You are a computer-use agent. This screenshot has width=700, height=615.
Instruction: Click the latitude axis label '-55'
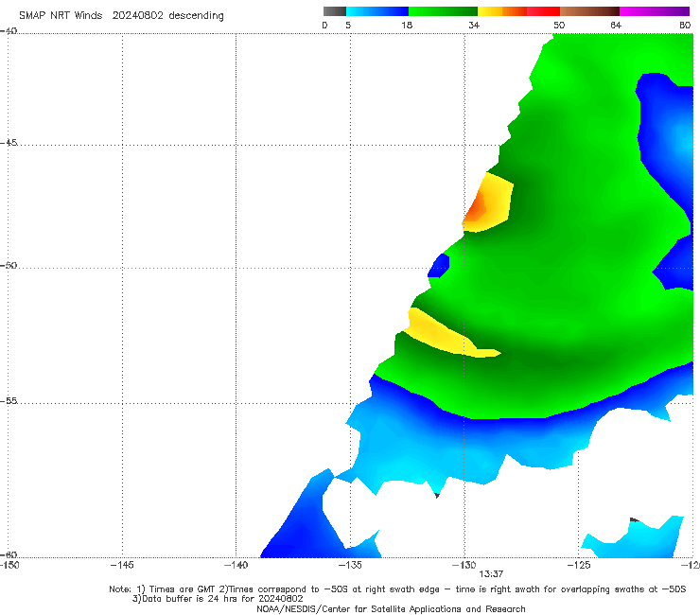click(x=9, y=400)
